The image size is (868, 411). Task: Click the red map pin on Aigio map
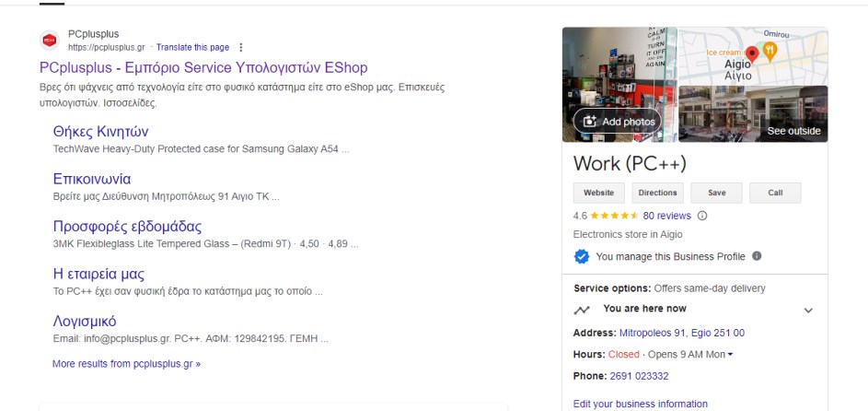click(752, 54)
